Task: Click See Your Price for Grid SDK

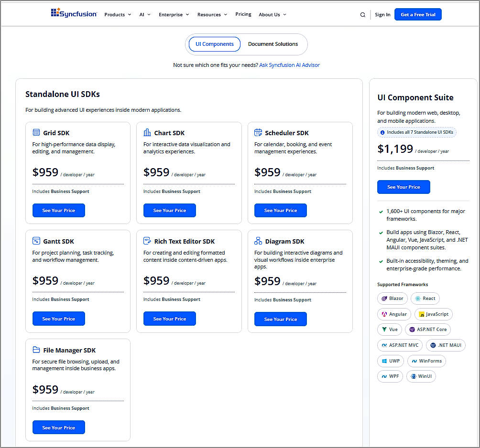Action: (x=59, y=211)
